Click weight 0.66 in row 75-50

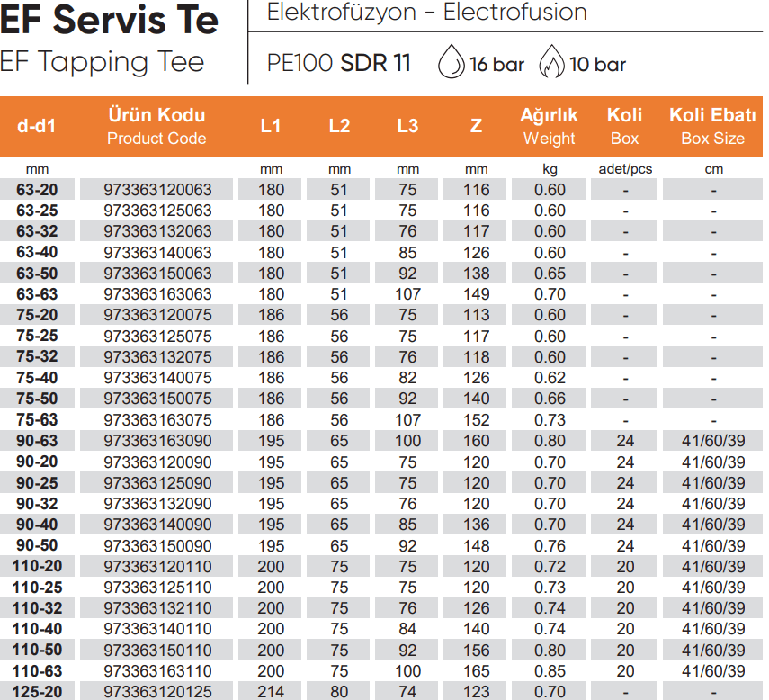(x=550, y=399)
